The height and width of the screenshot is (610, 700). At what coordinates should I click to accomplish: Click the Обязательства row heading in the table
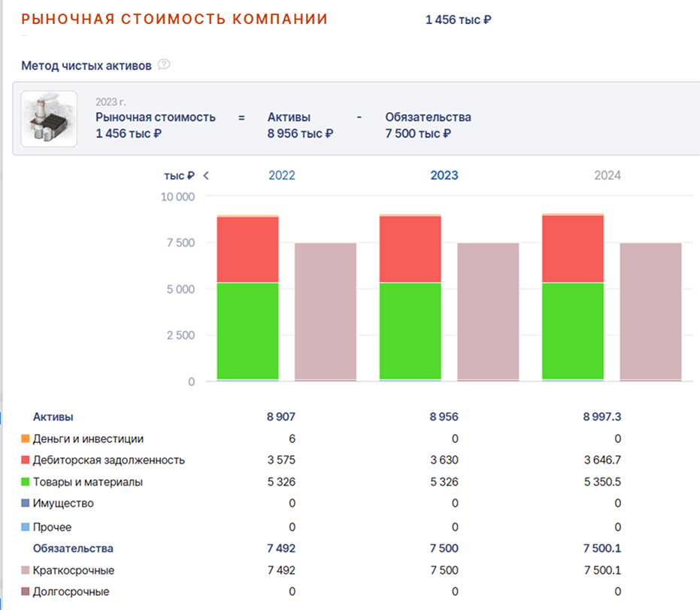click(73, 548)
